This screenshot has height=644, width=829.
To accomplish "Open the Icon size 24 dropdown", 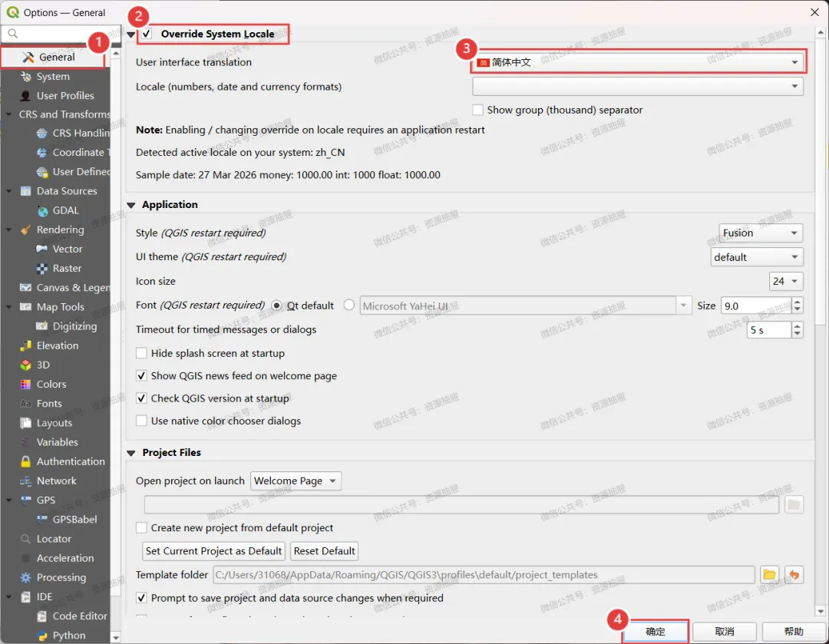I will pyautogui.click(x=786, y=281).
